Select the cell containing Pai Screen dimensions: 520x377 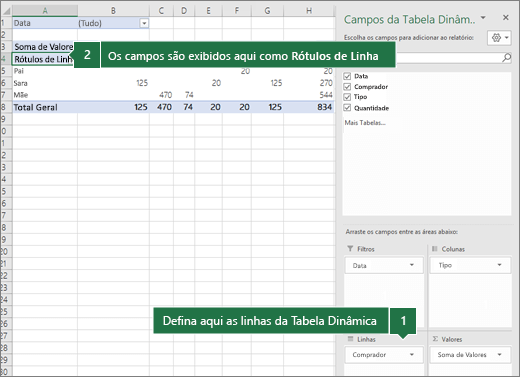pos(45,71)
